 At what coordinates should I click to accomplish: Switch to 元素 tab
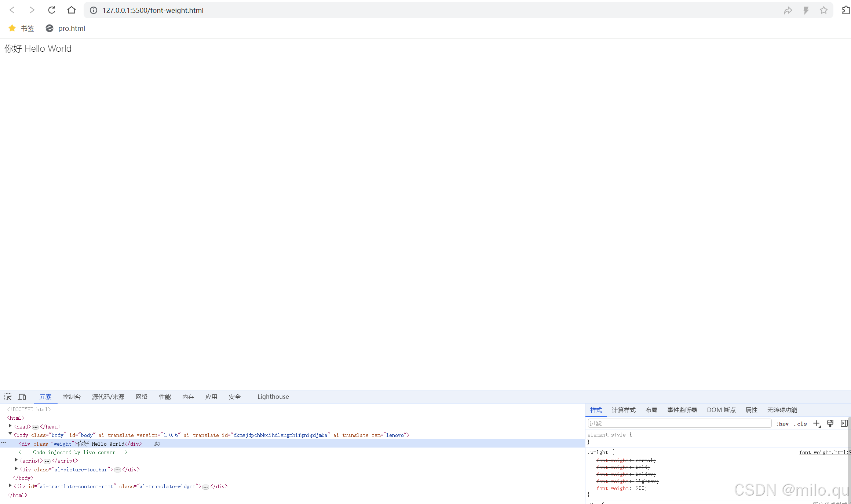[45, 397]
